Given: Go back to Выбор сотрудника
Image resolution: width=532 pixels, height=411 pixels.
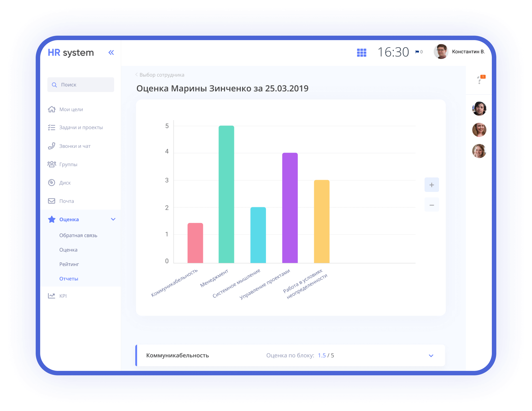Looking at the screenshot, I should click(x=160, y=75).
